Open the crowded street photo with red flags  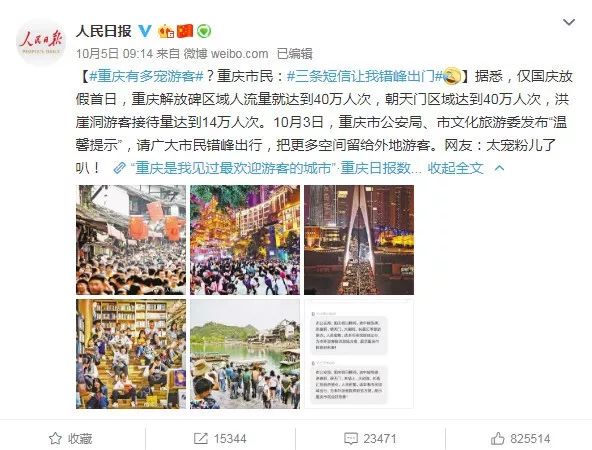[131, 240]
